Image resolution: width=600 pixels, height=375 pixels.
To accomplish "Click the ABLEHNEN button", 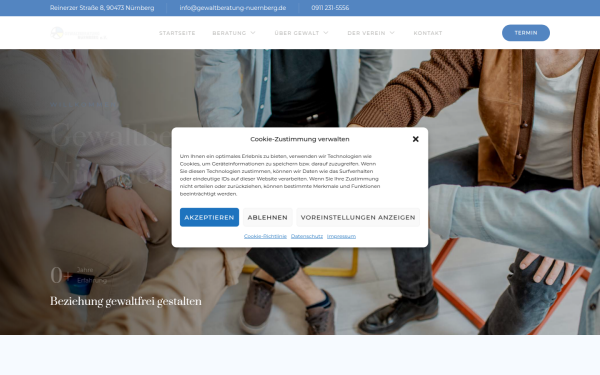I will (267, 217).
